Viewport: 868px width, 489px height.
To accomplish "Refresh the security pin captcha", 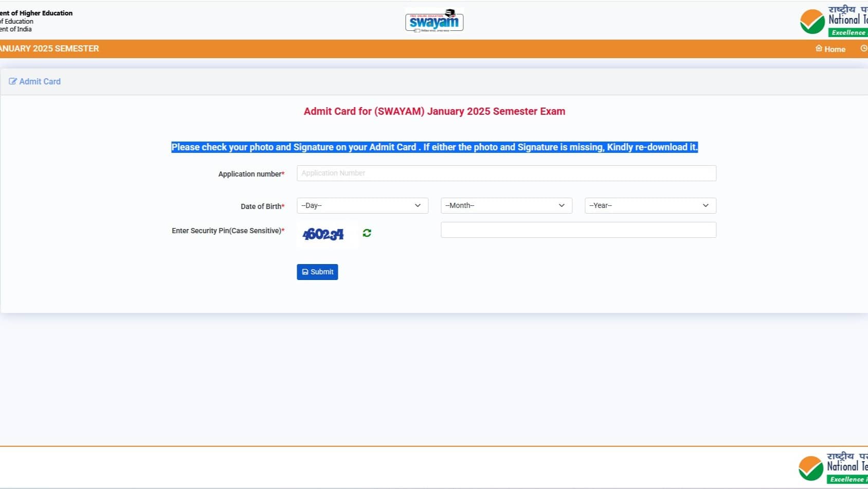I will tap(367, 233).
